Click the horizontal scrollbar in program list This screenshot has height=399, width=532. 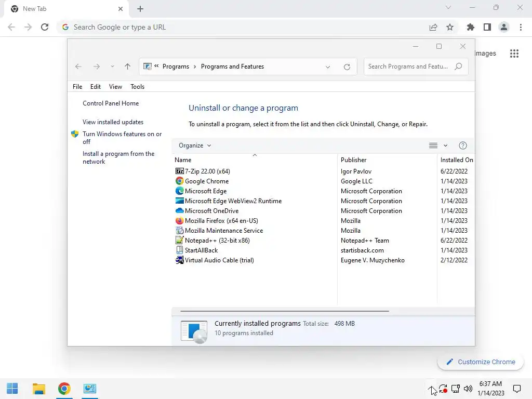(x=285, y=311)
